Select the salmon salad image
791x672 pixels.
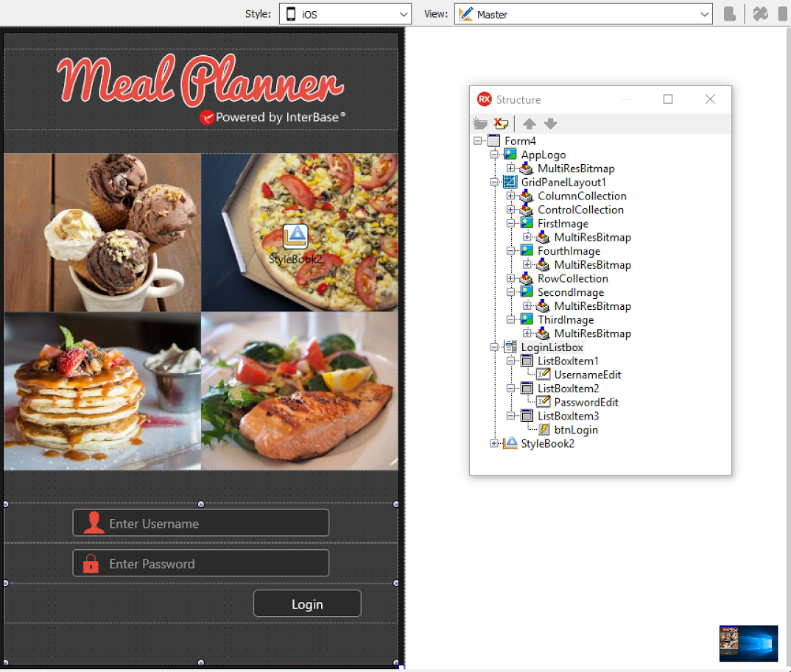(300, 391)
